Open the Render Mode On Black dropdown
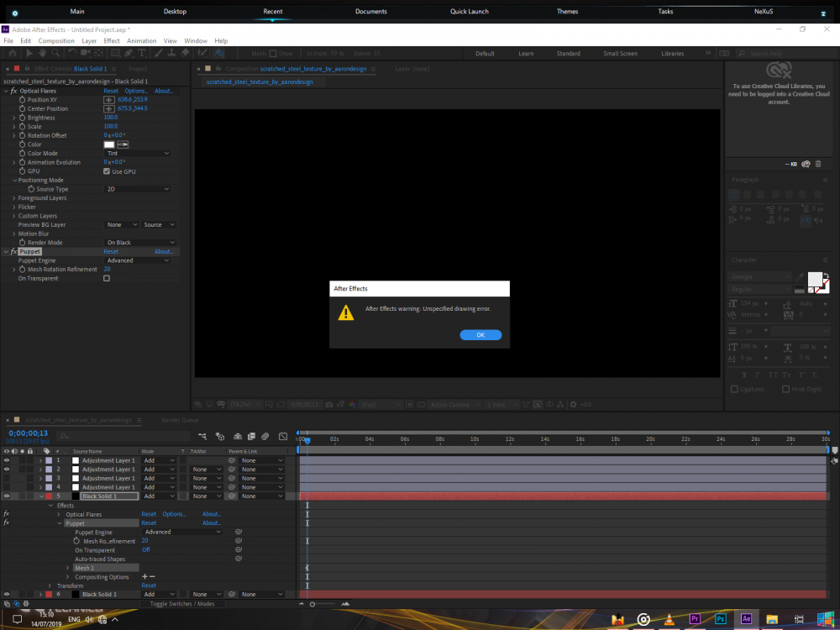The height and width of the screenshot is (630, 840). click(141, 243)
